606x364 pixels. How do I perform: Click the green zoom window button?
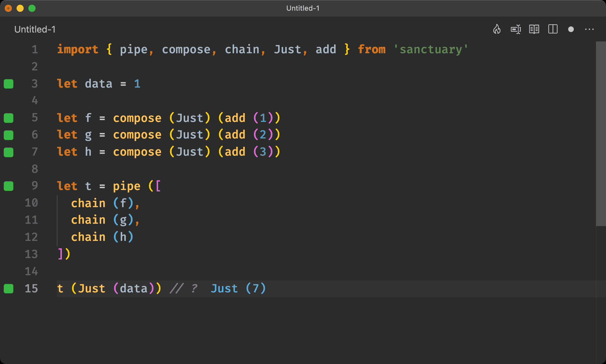coord(32,8)
